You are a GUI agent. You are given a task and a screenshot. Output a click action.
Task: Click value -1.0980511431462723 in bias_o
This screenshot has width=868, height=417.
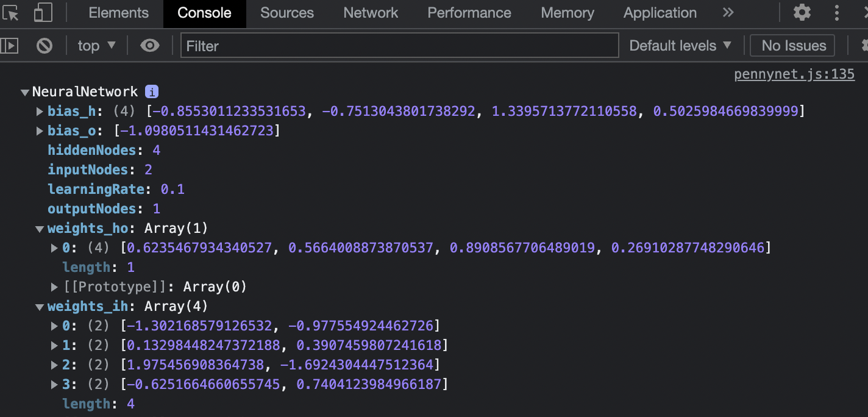(x=197, y=130)
